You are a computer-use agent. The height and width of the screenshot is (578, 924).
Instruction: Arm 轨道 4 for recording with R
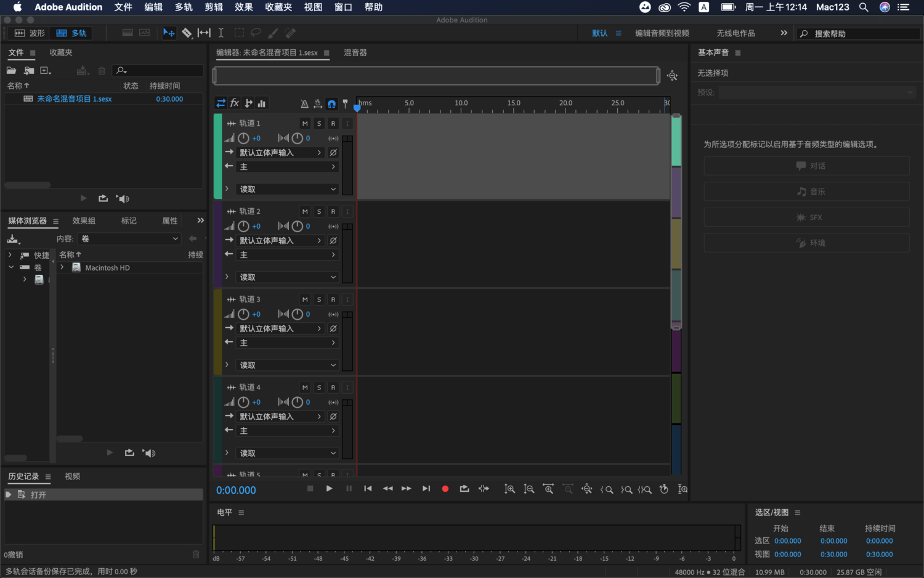[x=333, y=388]
